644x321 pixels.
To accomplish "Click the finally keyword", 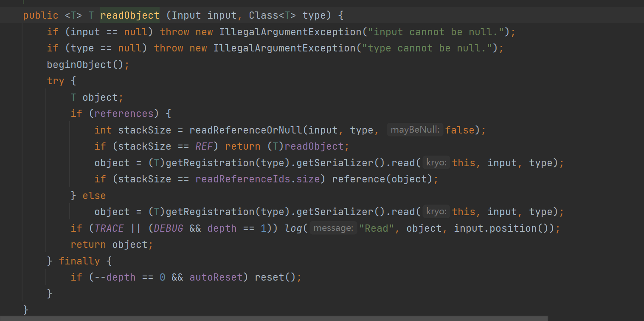I will pyautogui.click(x=79, y=261).
